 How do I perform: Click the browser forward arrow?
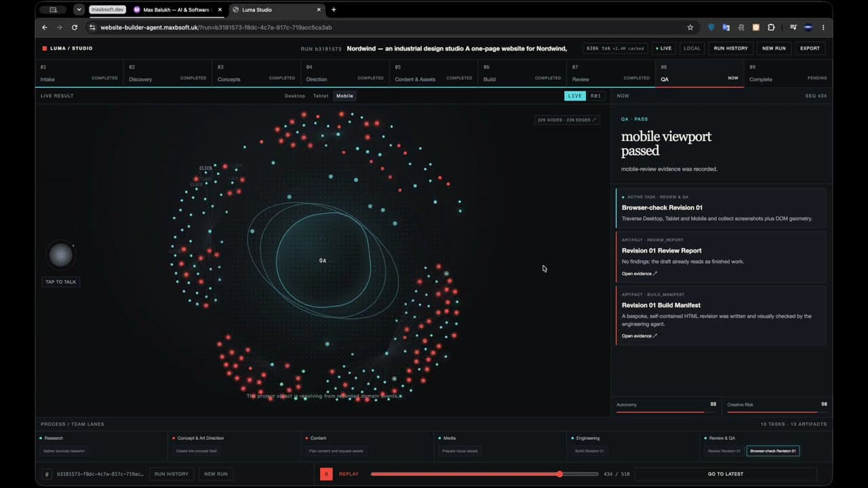click(60, 28)
